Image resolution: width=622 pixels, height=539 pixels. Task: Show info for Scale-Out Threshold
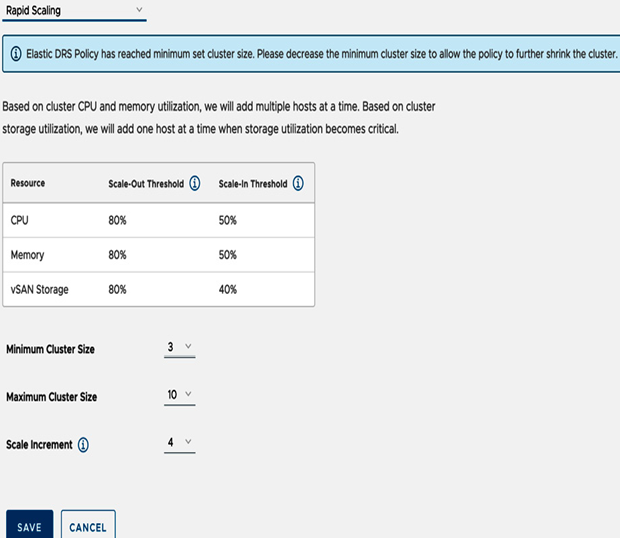195,183
